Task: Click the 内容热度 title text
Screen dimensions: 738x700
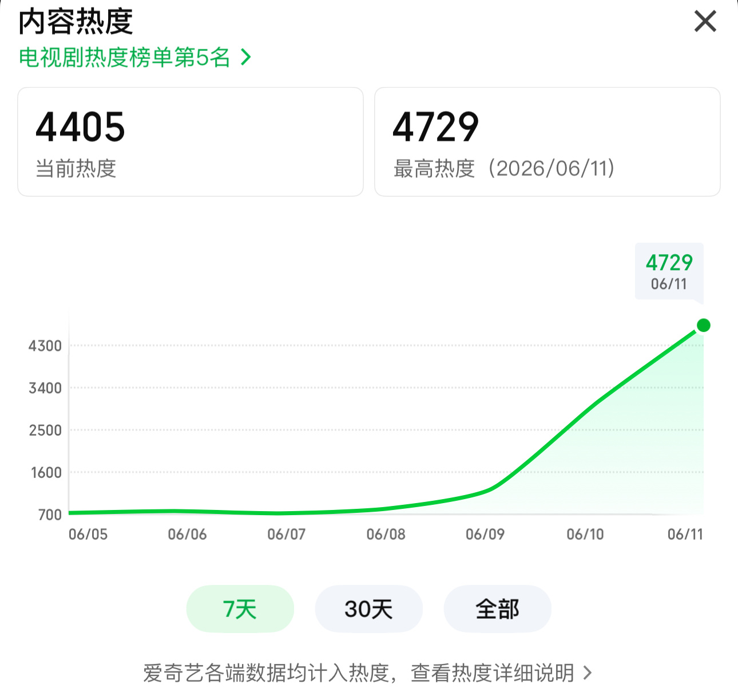Action: (x=76, y=22)
